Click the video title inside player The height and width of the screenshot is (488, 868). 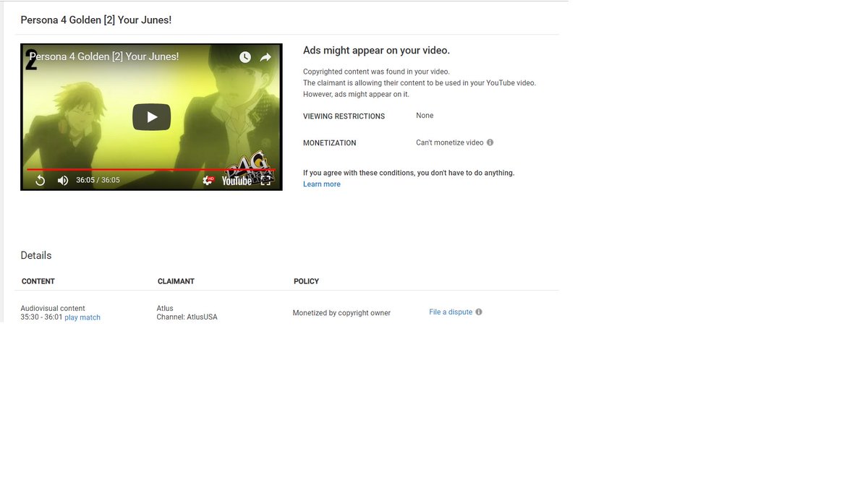click(x=104, y=56)
